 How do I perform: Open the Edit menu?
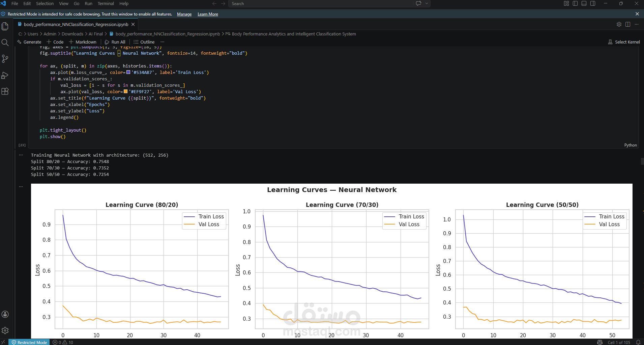27,4
